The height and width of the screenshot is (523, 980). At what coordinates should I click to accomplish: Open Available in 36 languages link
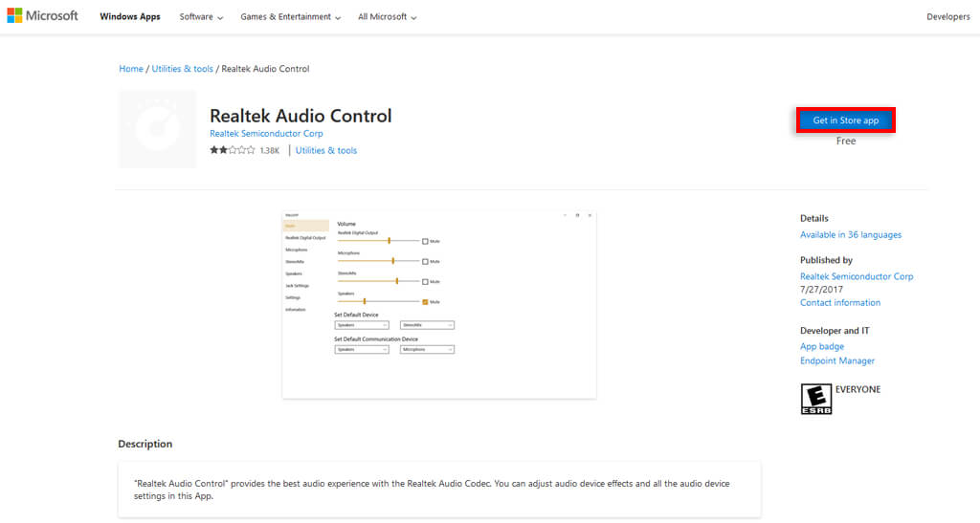pyautogui.click(x=851, y=235)
